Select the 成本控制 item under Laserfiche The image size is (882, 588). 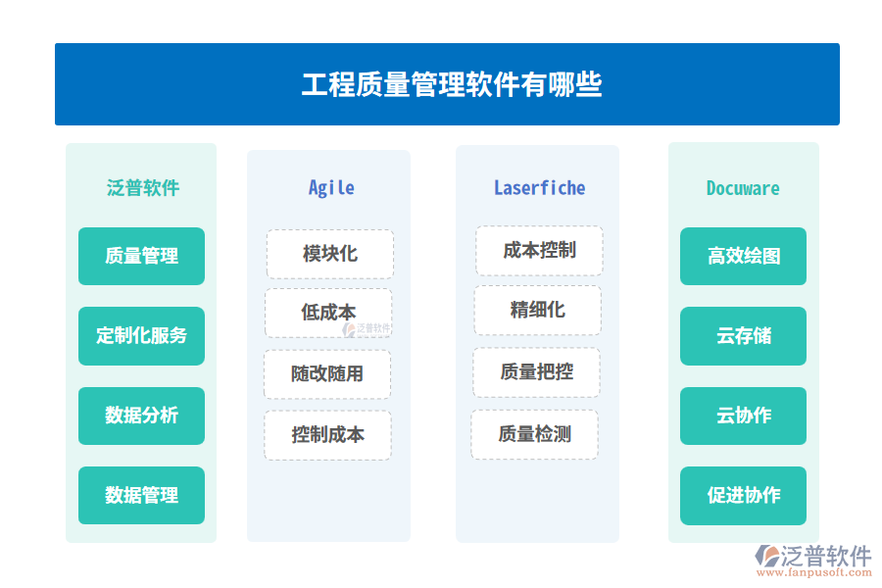(x=537, y=250)
